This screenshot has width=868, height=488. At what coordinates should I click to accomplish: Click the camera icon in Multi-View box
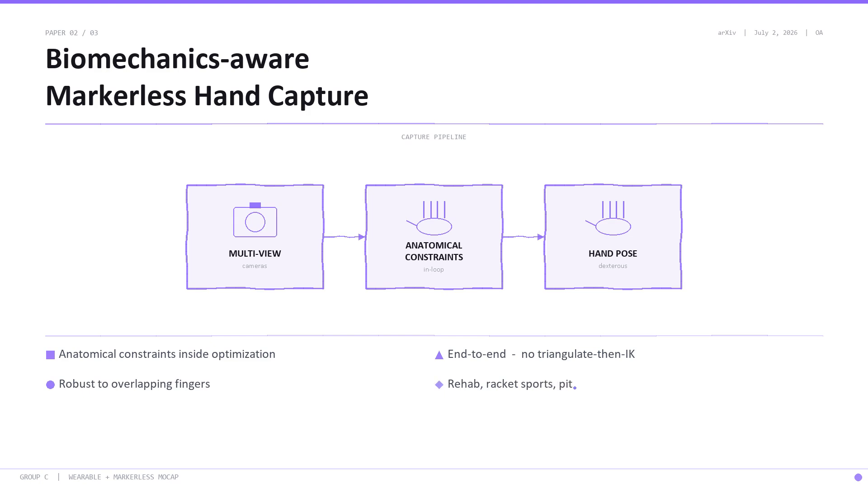tap(255, 220)
